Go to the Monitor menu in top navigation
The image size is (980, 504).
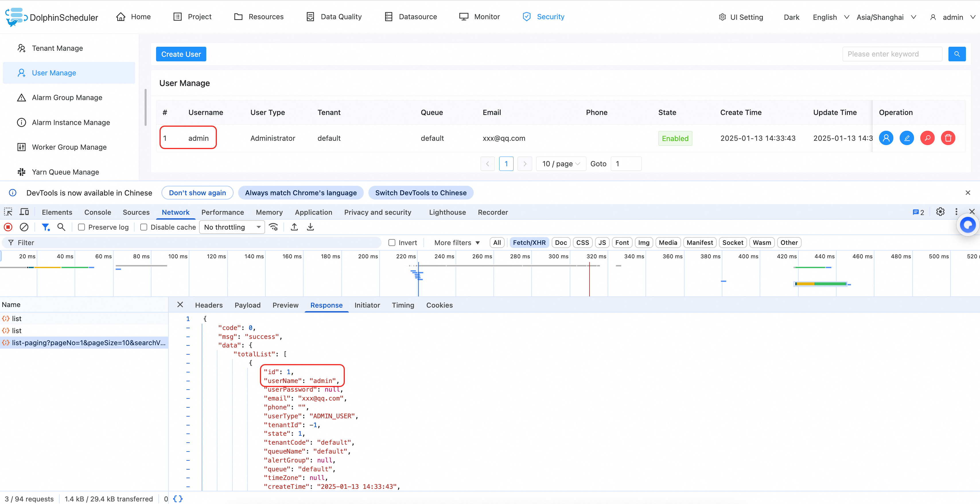point(479,17)
